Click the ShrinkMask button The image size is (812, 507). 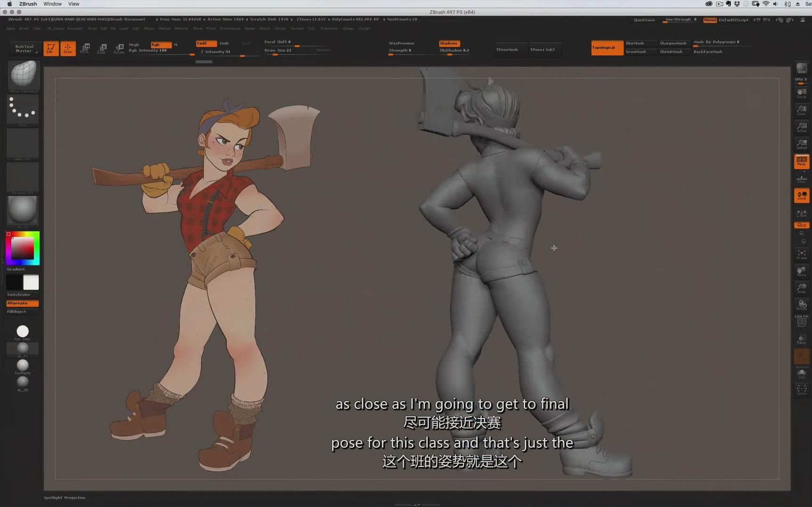[674, 52]
